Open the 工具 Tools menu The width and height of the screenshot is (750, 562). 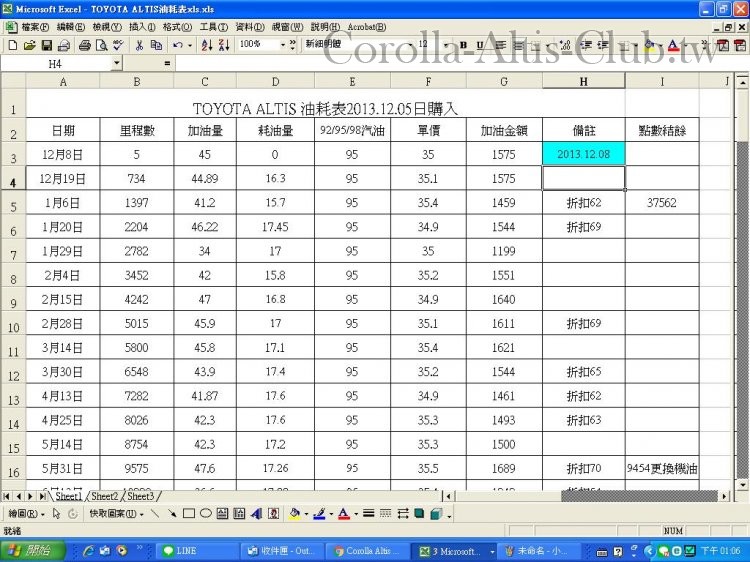click(x=213, y=27)
